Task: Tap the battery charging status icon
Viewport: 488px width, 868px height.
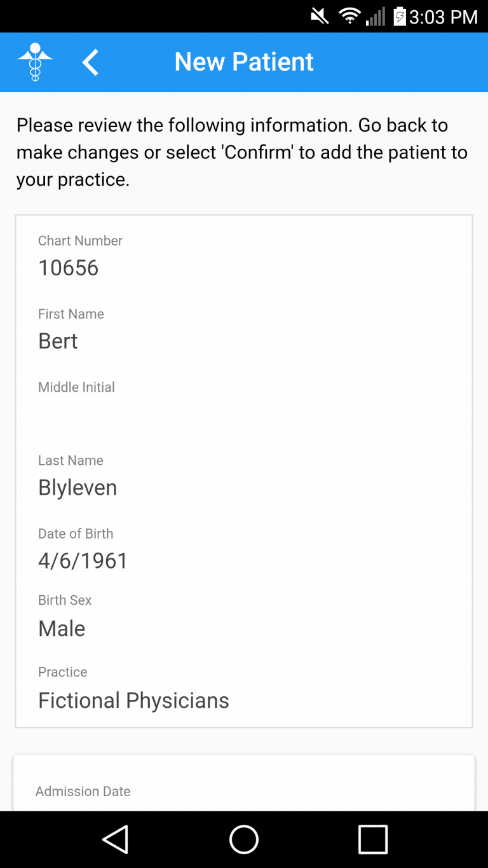Action: point(399,16)
